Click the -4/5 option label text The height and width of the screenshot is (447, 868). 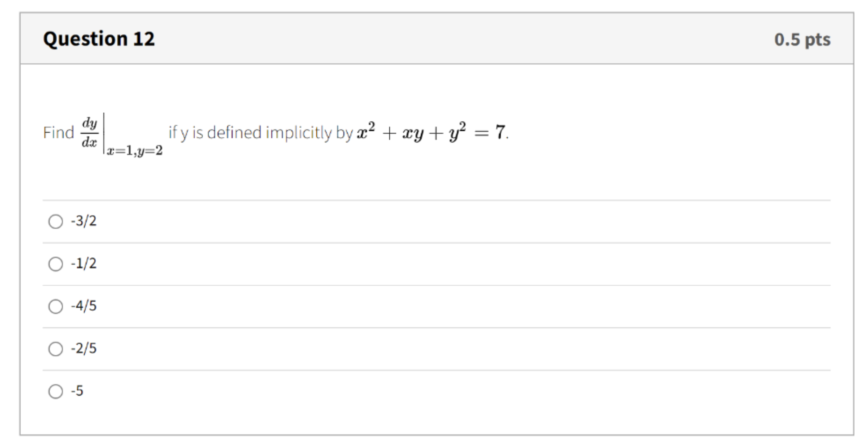[83, 306]
